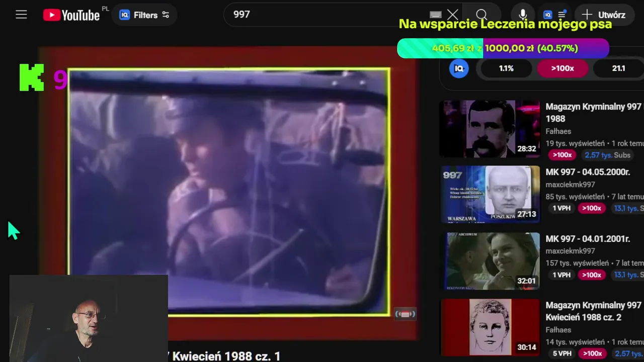Click >100x badge on the 19 tys. views video

pyautogui.click(x=562, y=155)
